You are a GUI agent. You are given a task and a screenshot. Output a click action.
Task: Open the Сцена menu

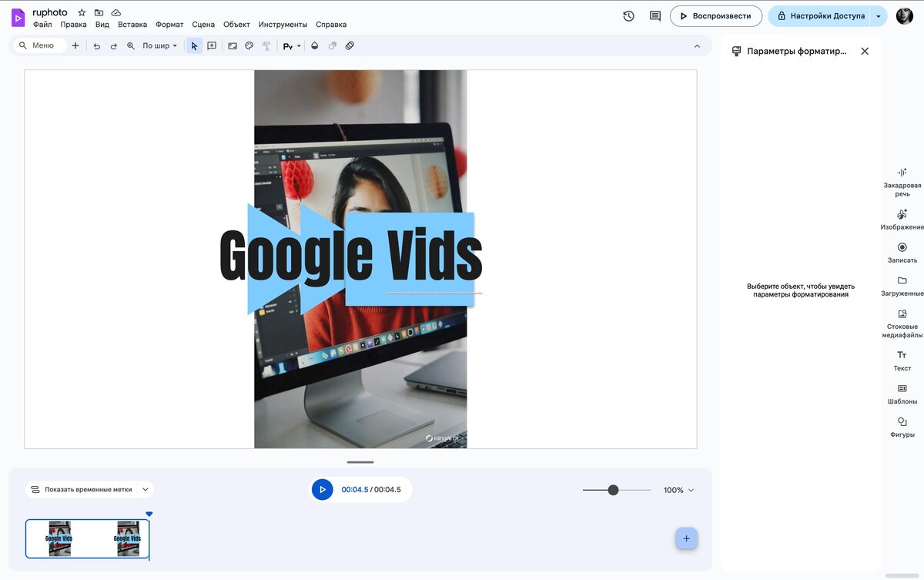click(x=203, y=25)
